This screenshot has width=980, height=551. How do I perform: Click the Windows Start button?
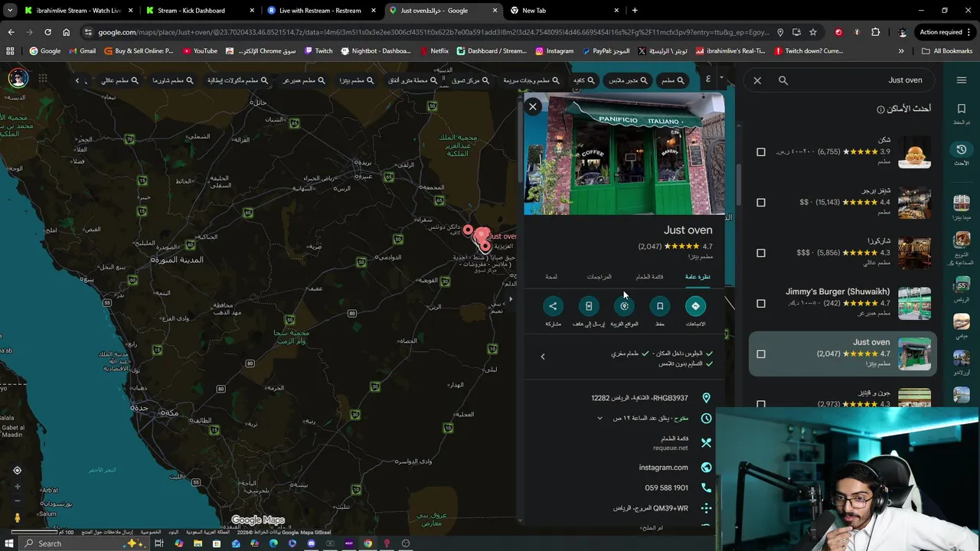click(x=8, y=543)
